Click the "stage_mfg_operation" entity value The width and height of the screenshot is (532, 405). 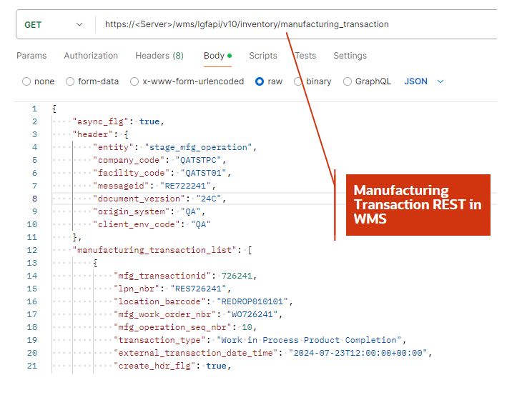(198, 147)
